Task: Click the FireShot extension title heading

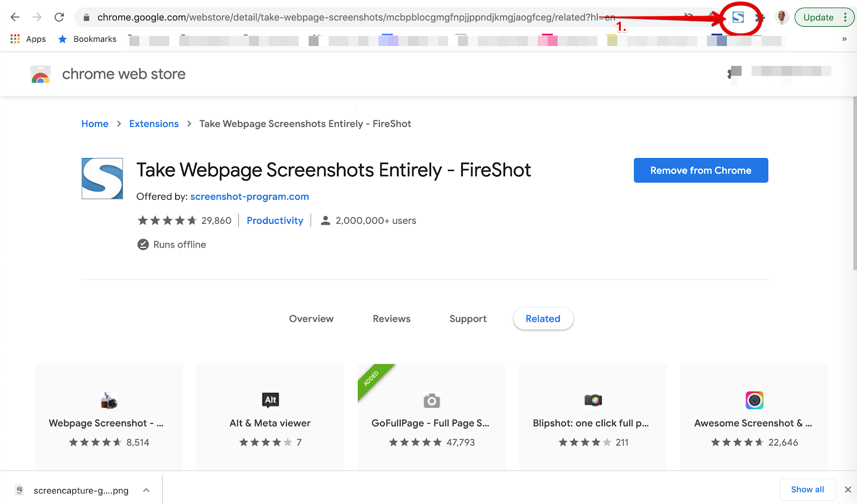Action: pyautogui.click(x=334, y=170)
